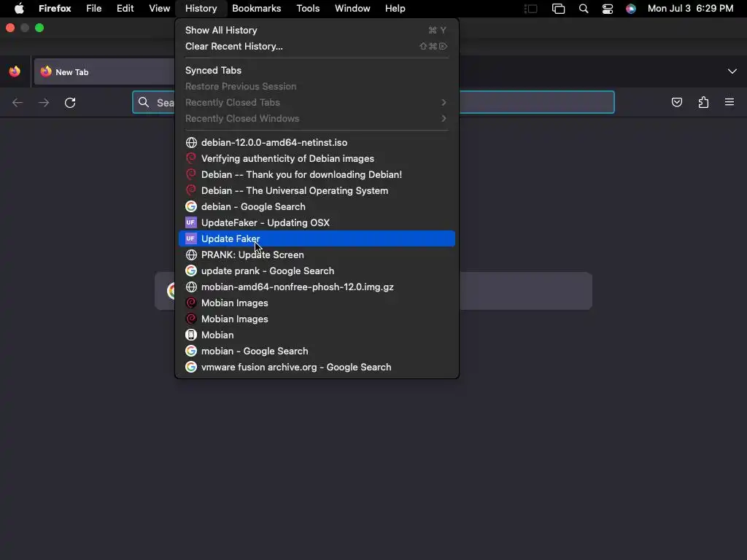The image size is (747, 560).
Task: Open debian - Google Search entry
Action: click(x=317, y=206)
